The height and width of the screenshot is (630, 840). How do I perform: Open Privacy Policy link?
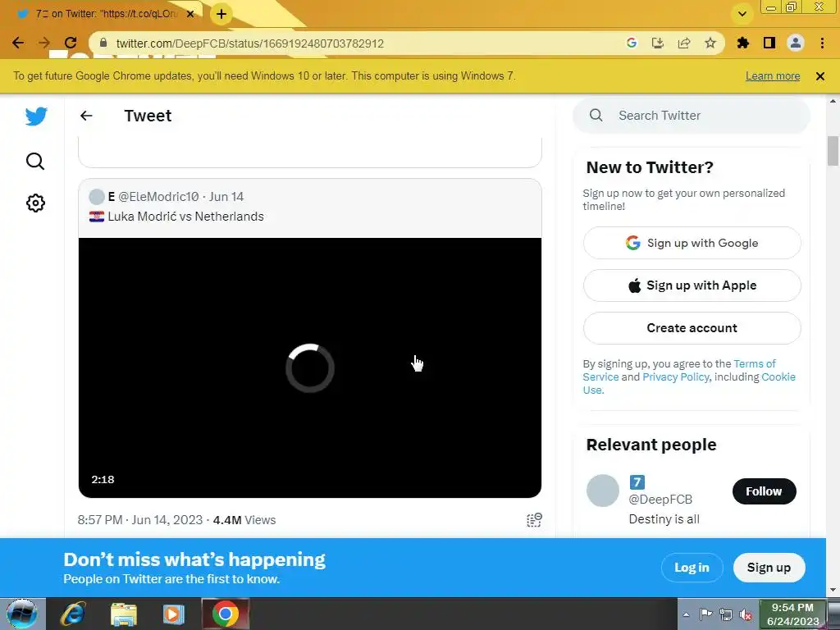tap(676, 377)
